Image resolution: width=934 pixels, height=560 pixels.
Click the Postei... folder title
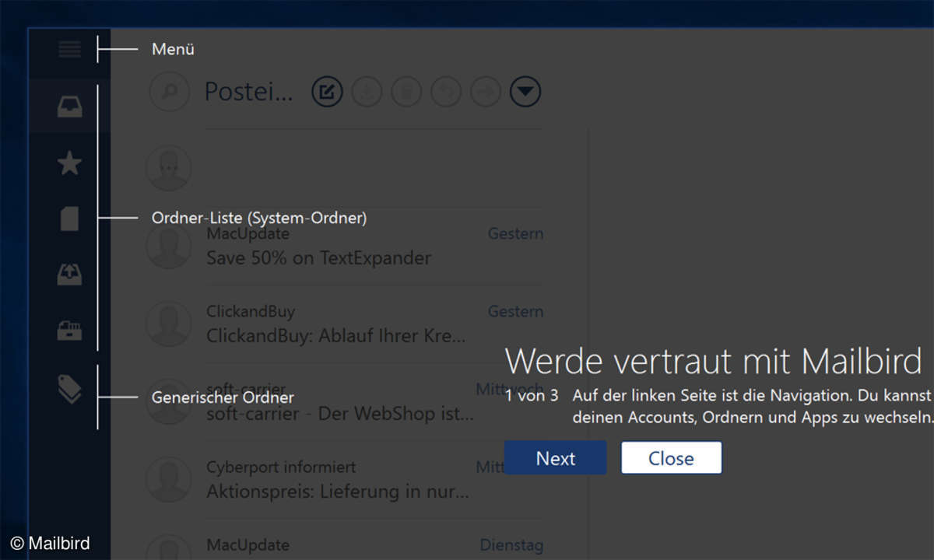249,93
